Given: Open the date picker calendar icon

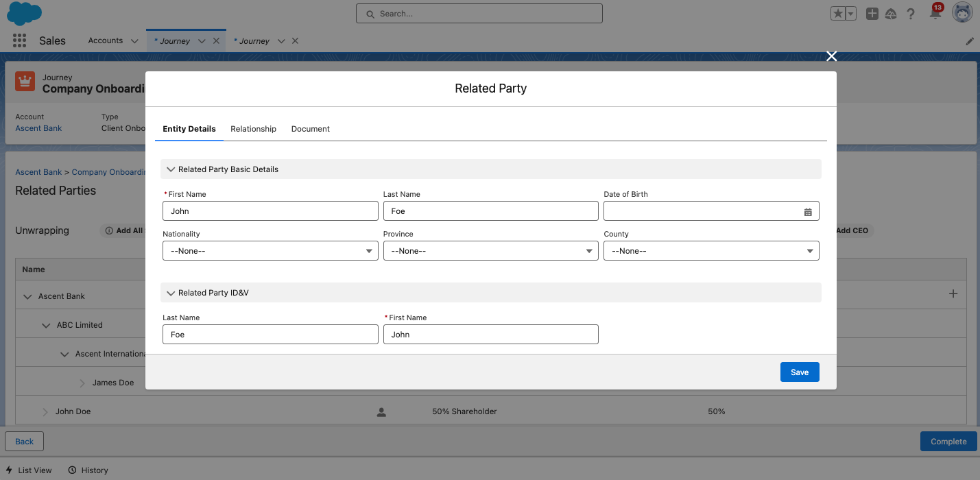Looking at the screenshot, I should click(x=808, y=212).
